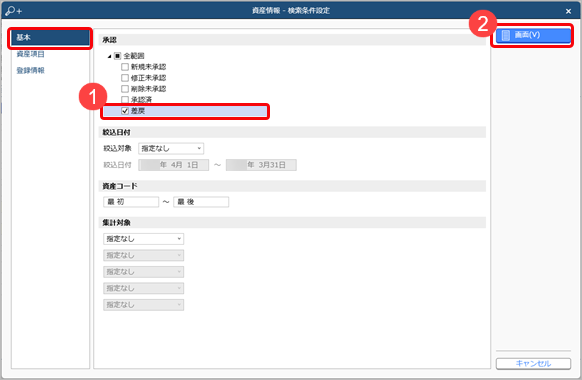Image resolution: width=582 pixels, height=380 pixels.
Task: Open the third 集計対象 dropdown
Action: pos(144,272)
